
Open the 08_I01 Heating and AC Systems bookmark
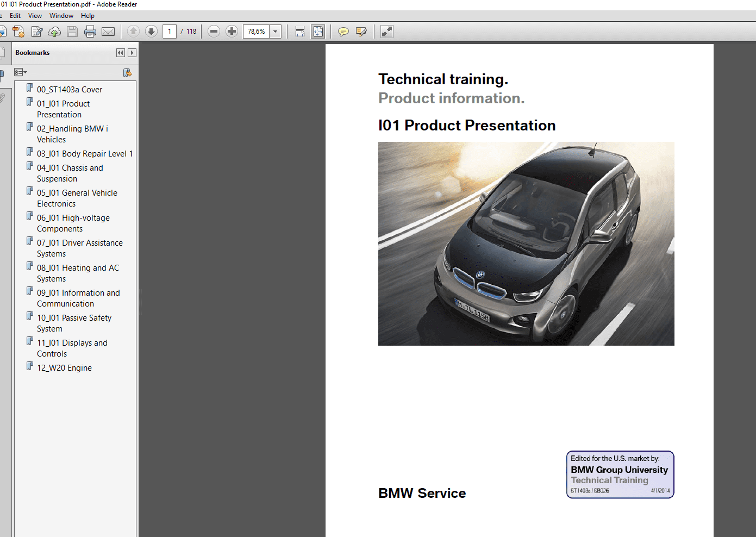78,273
